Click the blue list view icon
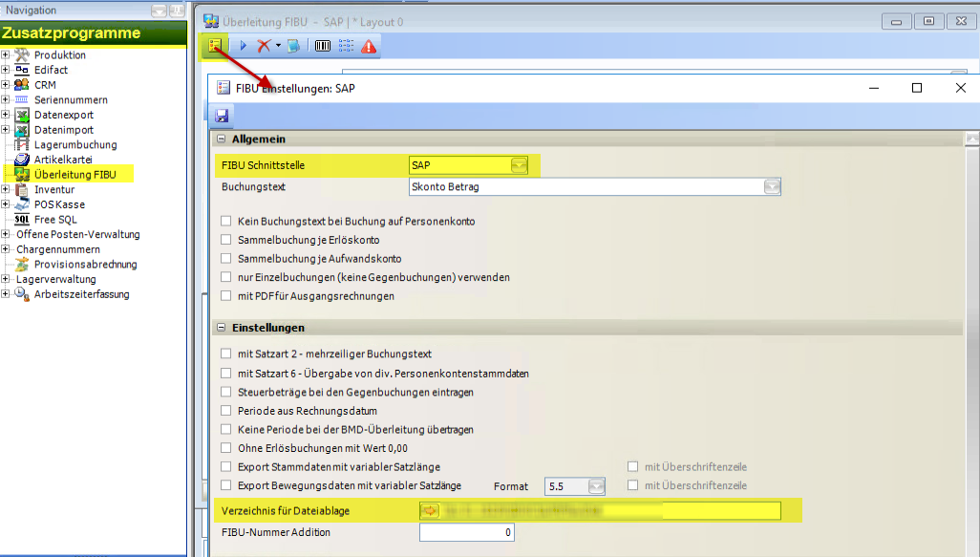 [294, 46]
